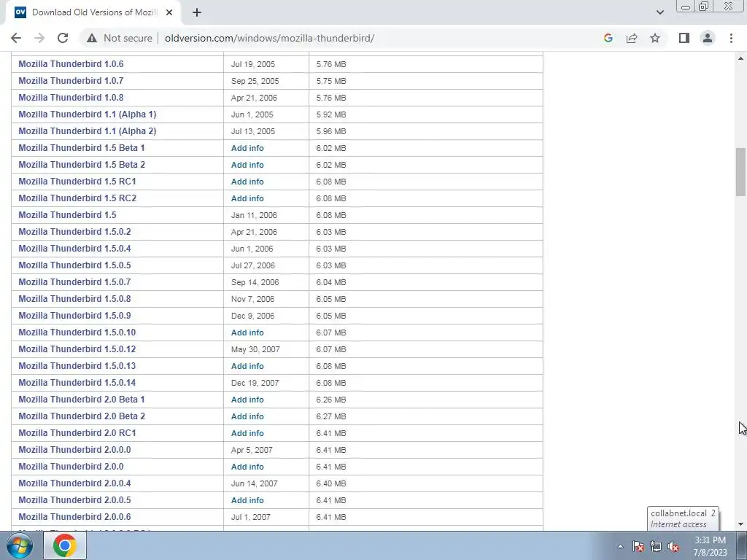Viewport: 747px width, 560px height.
Task: Click page scrollbar down arrow
Action: pos(740,524)
